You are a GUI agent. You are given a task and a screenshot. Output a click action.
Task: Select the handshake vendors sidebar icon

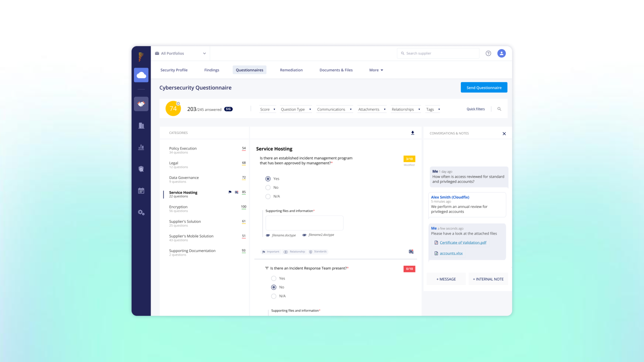point(141,104)
